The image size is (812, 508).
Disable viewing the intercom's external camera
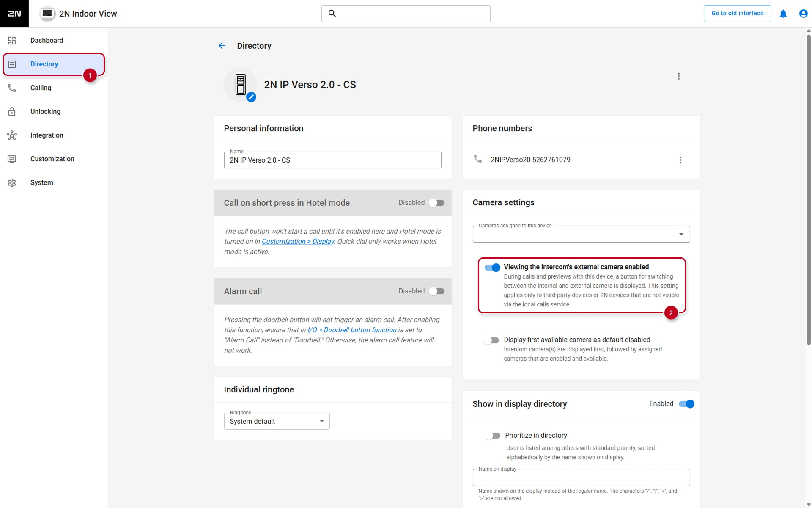492,268
